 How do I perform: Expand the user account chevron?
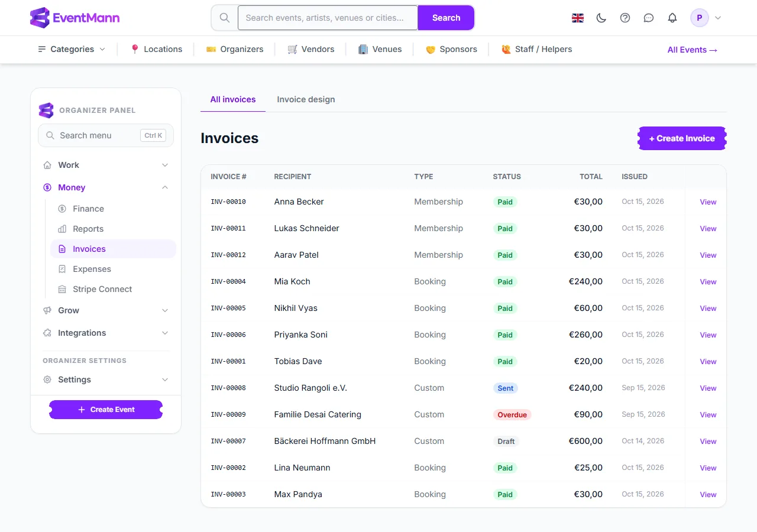(x=718, y=18)
